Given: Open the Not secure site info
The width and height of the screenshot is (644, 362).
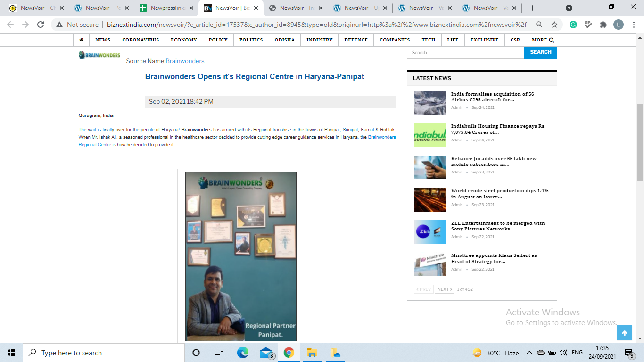Looking at the screenshot, I should (78, 25).
